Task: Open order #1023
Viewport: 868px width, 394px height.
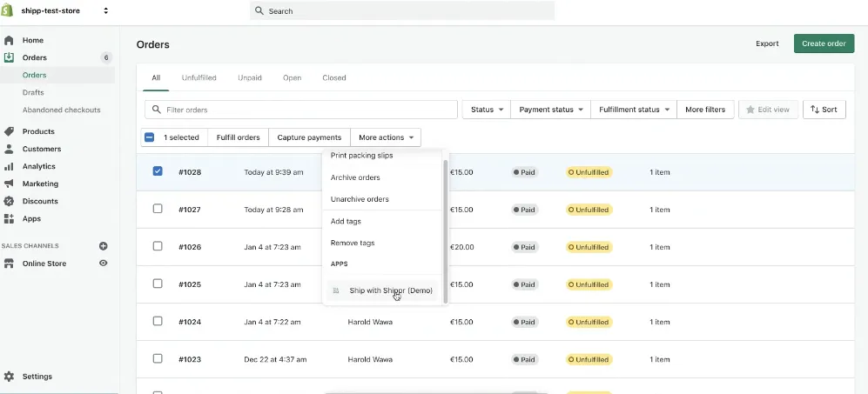Action: [190, 360]
